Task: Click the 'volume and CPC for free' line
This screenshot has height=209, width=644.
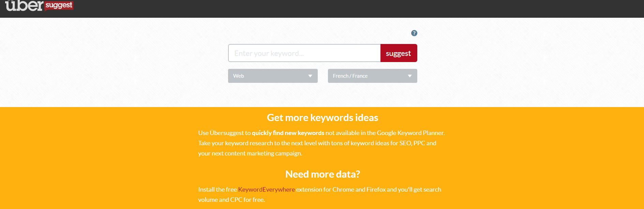Action: (231, 200)
